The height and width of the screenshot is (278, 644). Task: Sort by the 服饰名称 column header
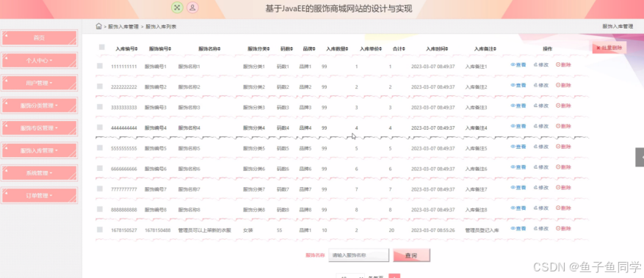pos(209,49)
